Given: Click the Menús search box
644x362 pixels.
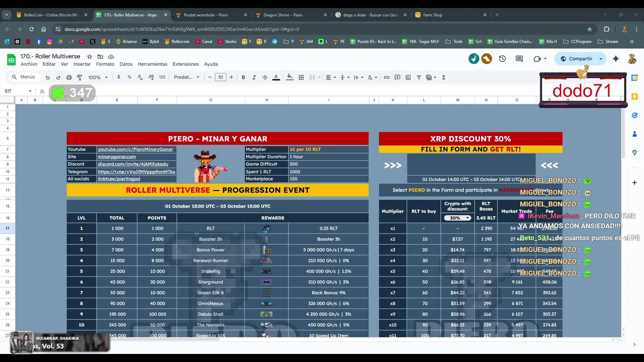Looking at the screenshot, I should click(24, 77).
